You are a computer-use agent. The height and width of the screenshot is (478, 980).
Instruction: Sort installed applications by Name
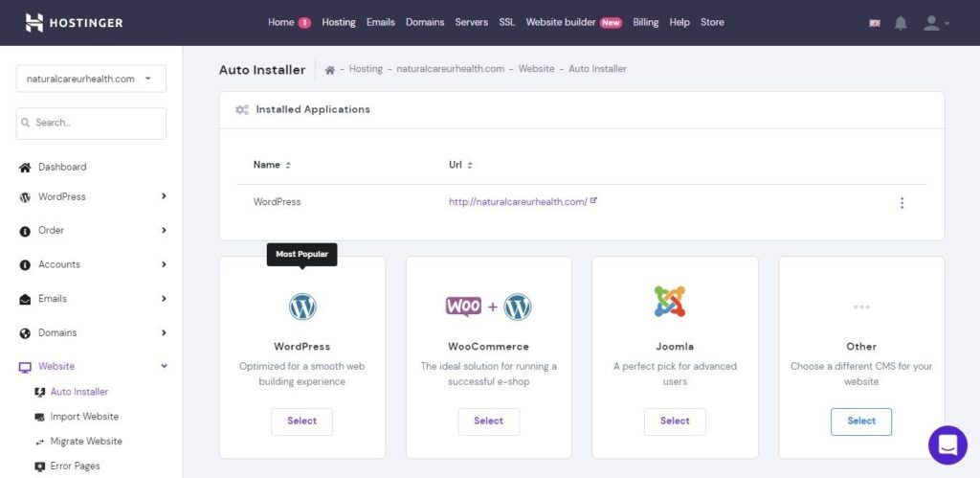point(272,165)
